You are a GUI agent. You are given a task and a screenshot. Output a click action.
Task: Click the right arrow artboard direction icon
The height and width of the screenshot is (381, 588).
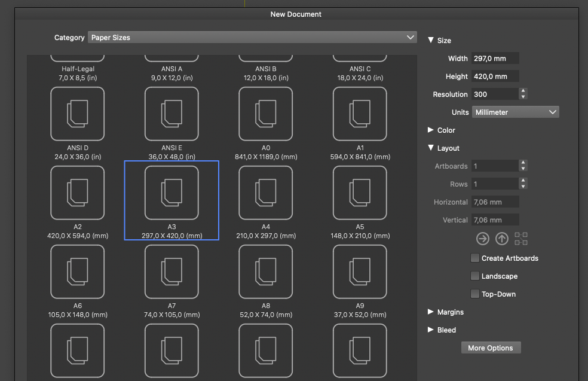point(482,239)
